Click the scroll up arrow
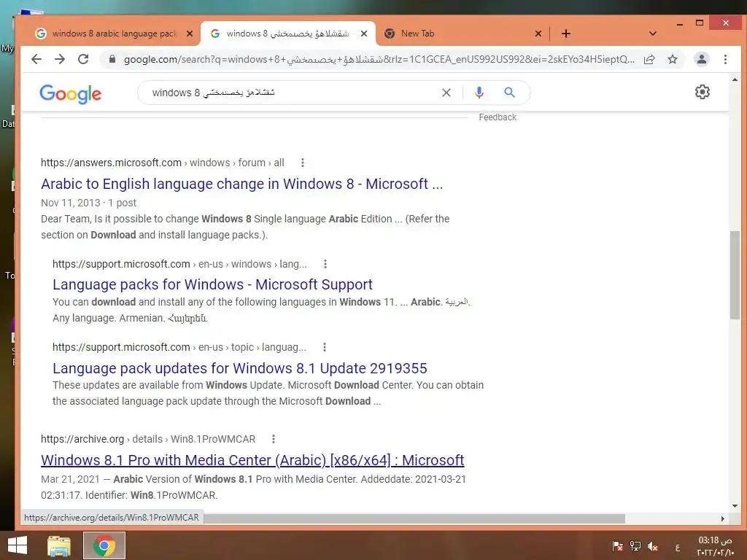The height and width of the screenshot is (560, 747). coord(735,79)
